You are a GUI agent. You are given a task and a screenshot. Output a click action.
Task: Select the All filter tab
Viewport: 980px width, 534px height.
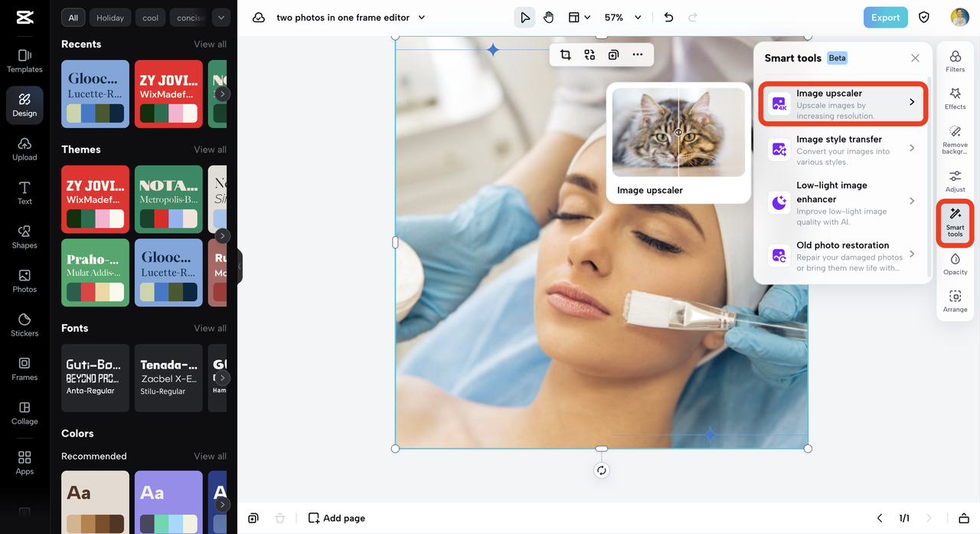(x=73, y=18)
